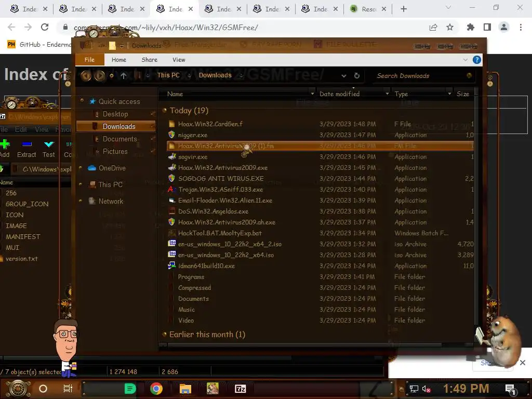Image resolution: width=532 pixels, height=399 pixels.
Task: Select OneDrive in the navigation pane
Action: coord(112,168)
